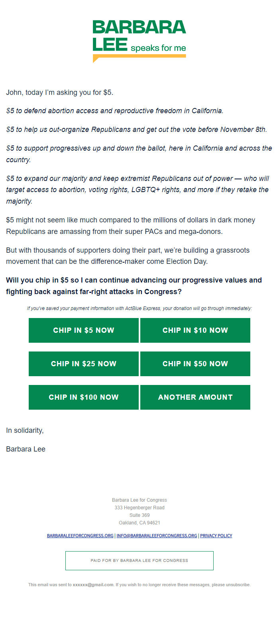Select the xxxxxx@gmail.com email address text

(x=93, y=585)
